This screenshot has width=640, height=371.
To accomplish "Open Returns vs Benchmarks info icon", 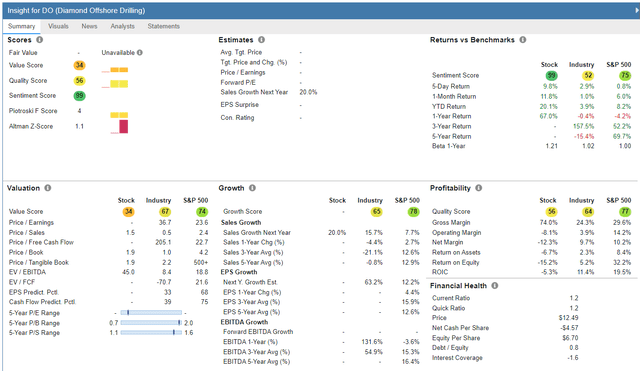I will tap(522, 40).
